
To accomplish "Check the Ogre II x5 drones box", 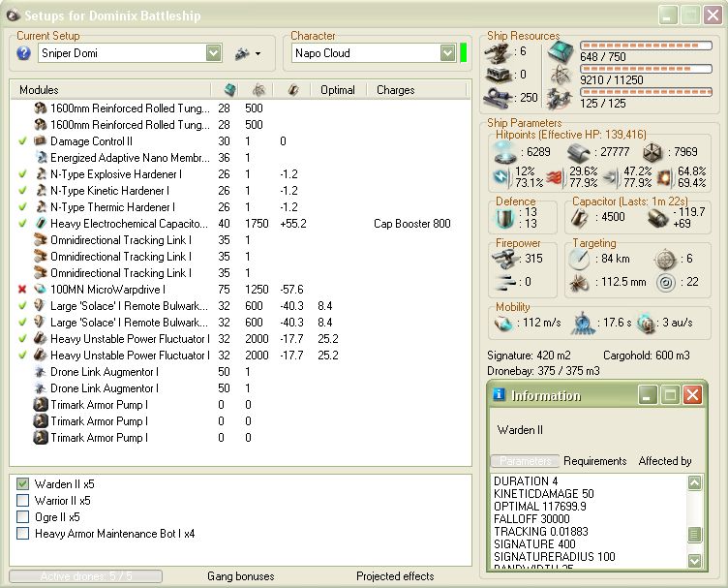I will (22, 517).
